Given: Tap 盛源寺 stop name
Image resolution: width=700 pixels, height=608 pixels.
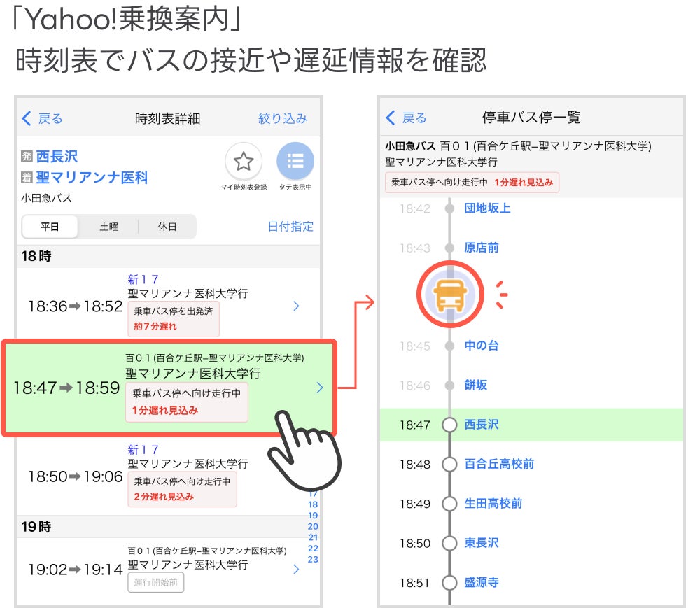Looking at the screenshot, I should click(482, 583).
